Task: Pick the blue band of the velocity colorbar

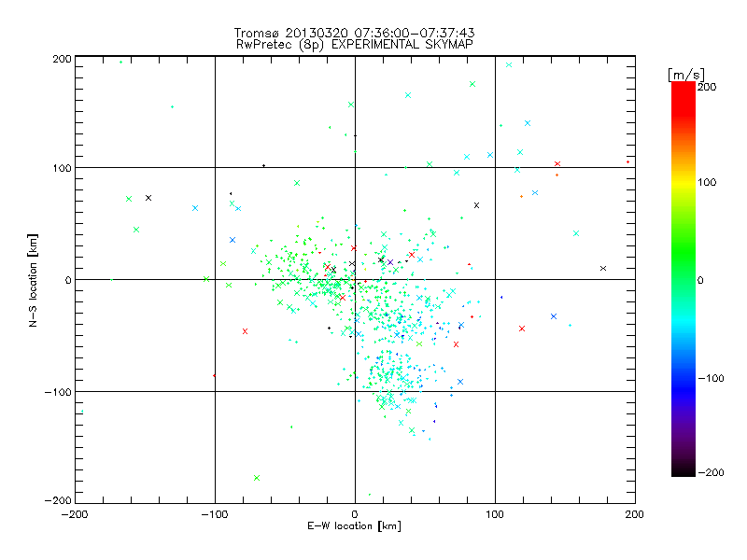Action: 684,388
